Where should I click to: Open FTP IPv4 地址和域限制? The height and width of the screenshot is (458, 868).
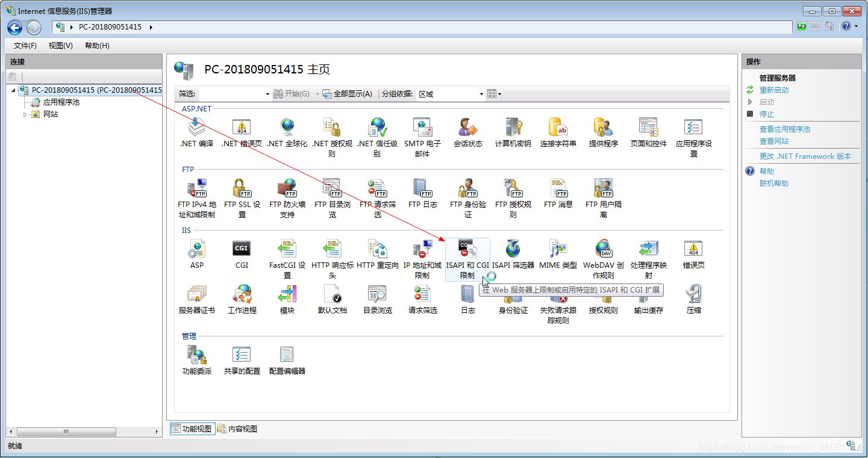(196, 198)
